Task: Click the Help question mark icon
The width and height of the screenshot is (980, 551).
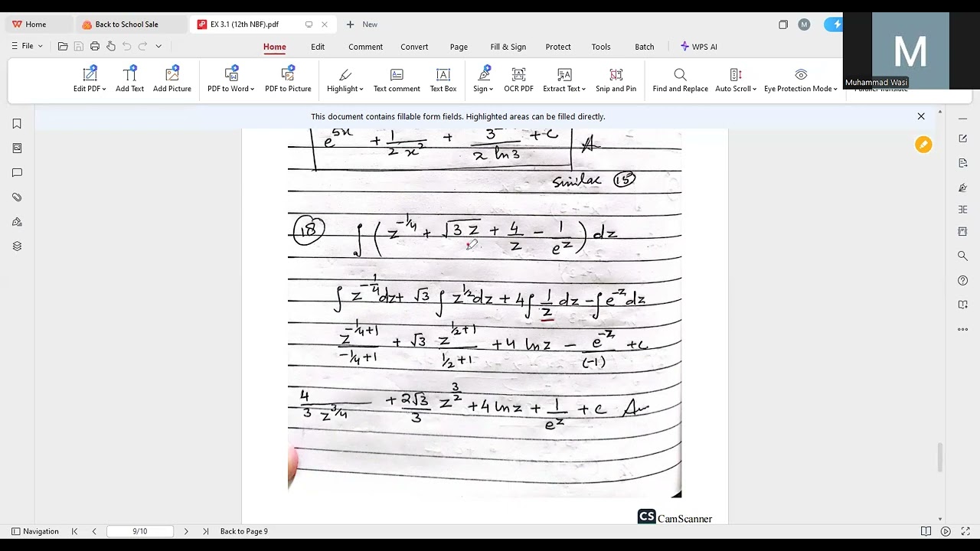Action: [x=963, y=281]
